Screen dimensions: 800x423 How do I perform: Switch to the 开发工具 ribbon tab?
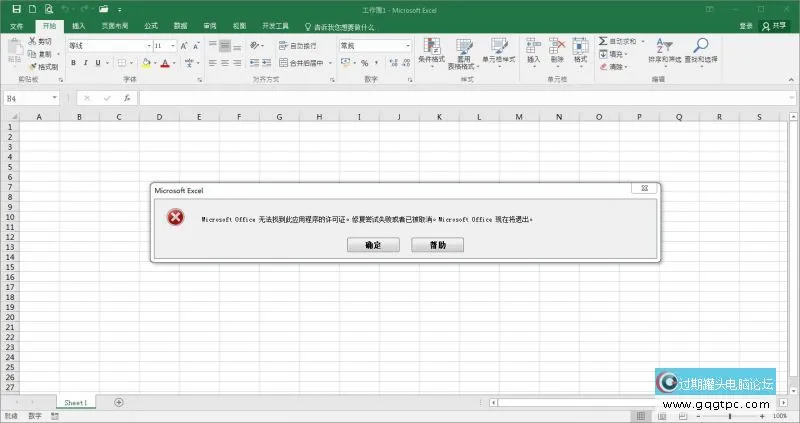(x=276, y=26)
